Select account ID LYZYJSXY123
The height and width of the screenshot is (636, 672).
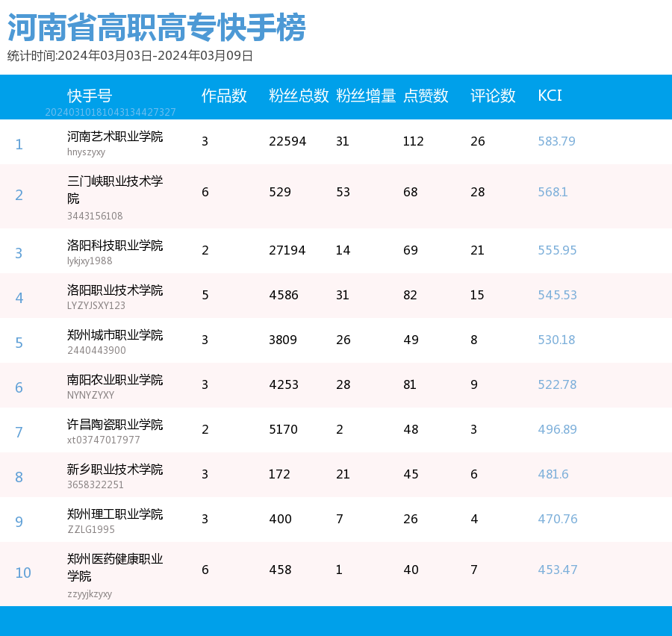point(96,305)
